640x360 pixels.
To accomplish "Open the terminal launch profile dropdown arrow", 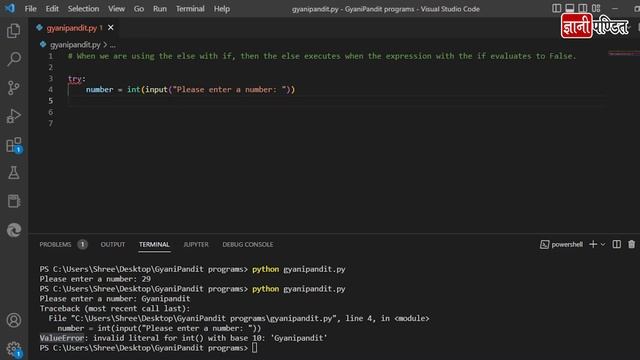I will [x=603, y=244].
